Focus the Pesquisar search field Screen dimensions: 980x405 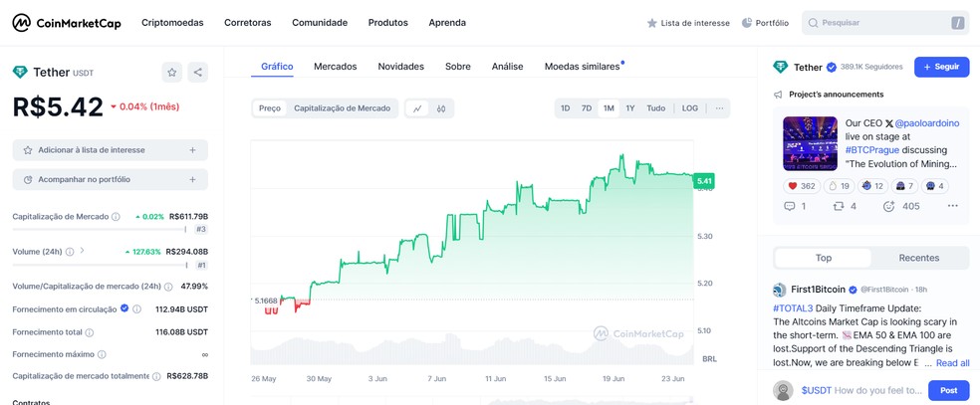[885, 23]
